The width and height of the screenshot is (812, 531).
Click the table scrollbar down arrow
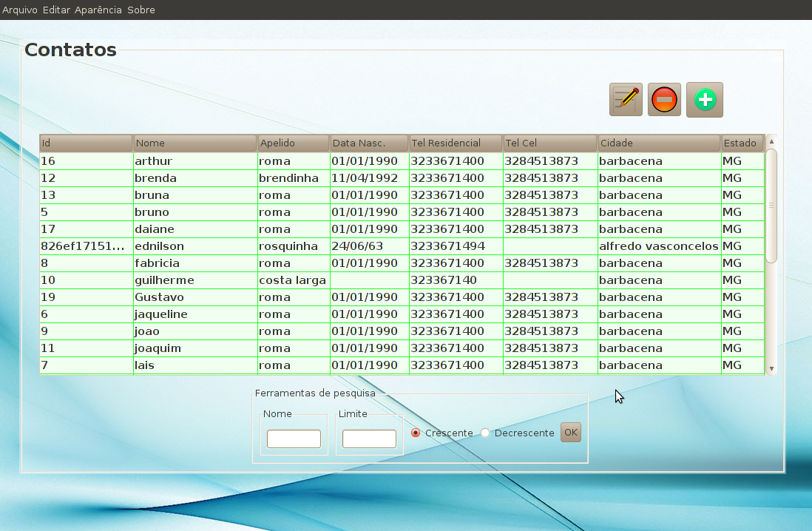tap(771, 369)
